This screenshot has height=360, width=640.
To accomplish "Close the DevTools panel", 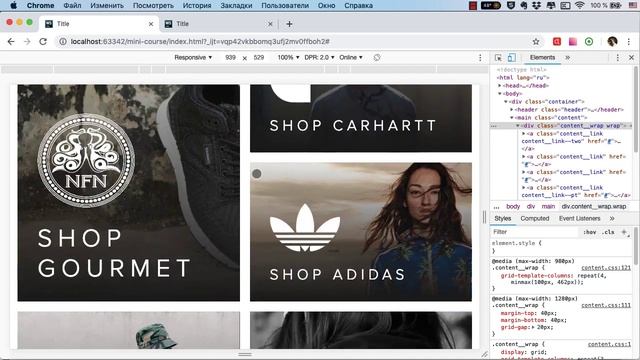I will pyautogui.click(x=631, y=58).
